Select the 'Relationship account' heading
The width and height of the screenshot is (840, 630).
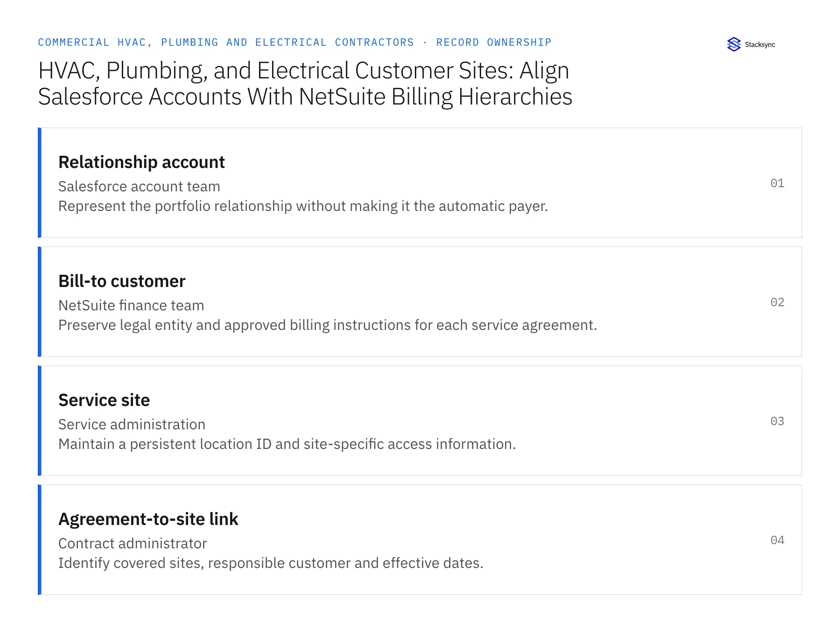141,162
